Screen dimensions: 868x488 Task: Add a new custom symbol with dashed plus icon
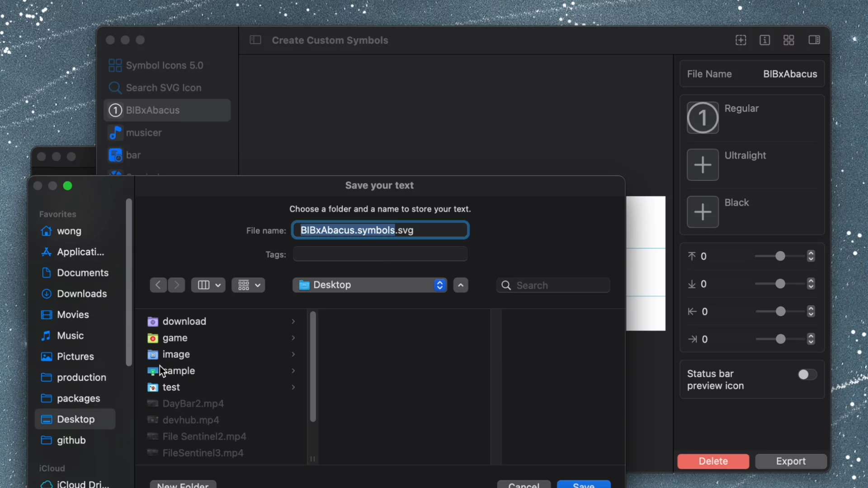tap(741, 40)
